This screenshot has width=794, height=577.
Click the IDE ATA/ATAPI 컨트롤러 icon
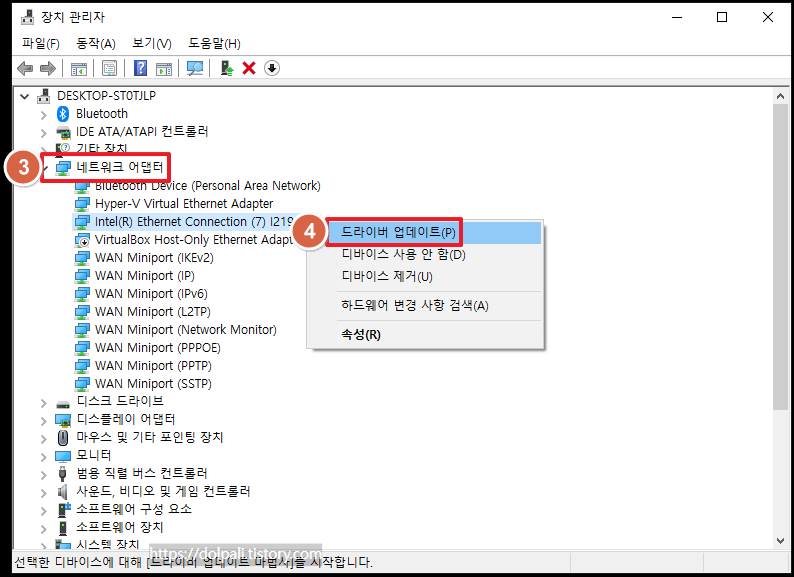[x=63, y=132]
